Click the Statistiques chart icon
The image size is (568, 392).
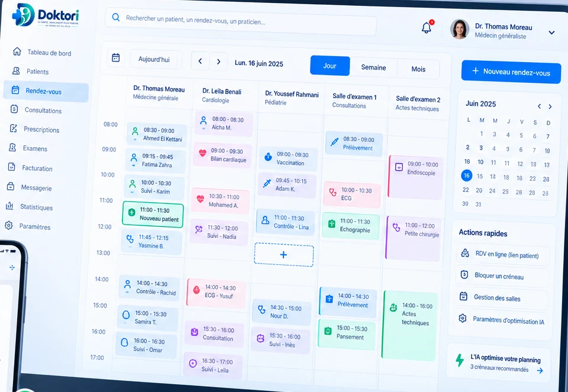coord(9,206)
